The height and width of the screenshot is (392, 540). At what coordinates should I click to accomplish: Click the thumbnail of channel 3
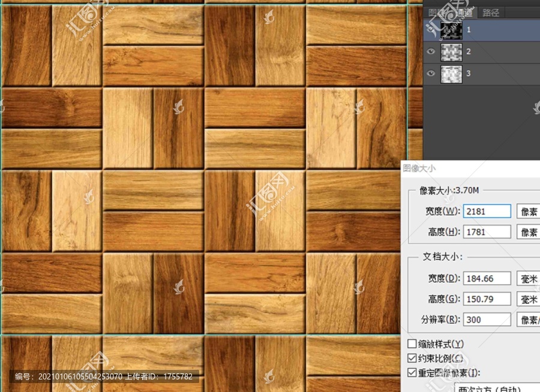[x=451, y=74]
